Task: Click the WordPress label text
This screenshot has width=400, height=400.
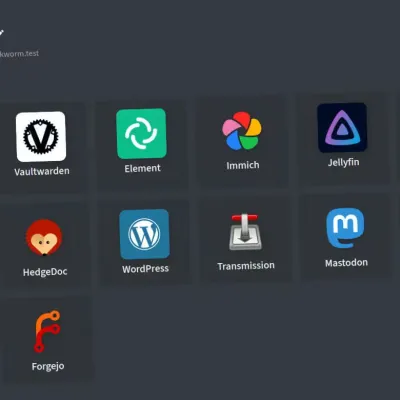Action: (145, 269)
